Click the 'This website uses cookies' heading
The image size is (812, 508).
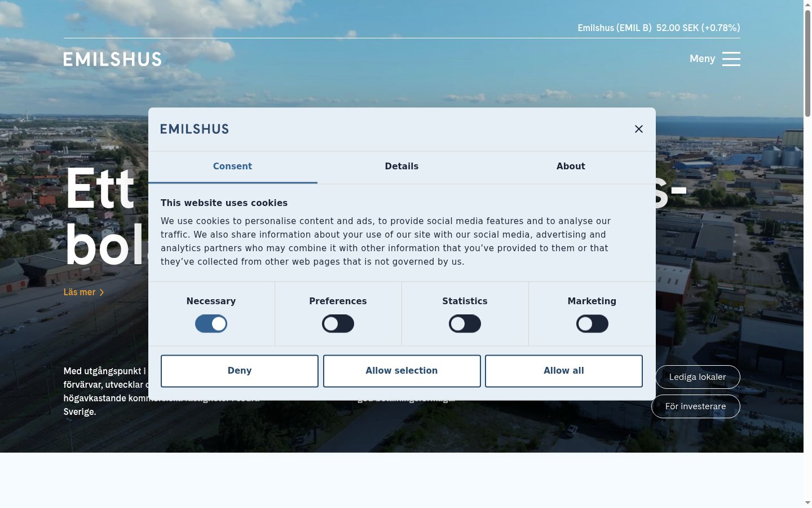click(x=224, y=203)
